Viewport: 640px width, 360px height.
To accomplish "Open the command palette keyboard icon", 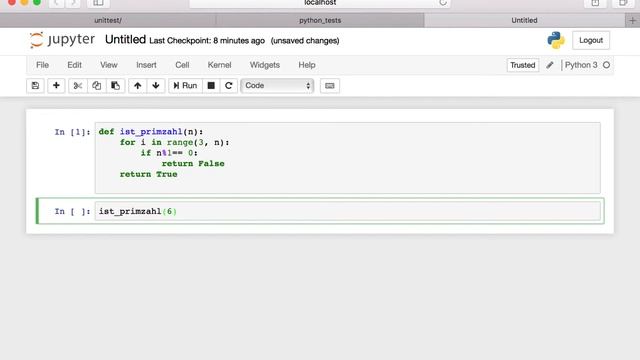I will (330, 86).
